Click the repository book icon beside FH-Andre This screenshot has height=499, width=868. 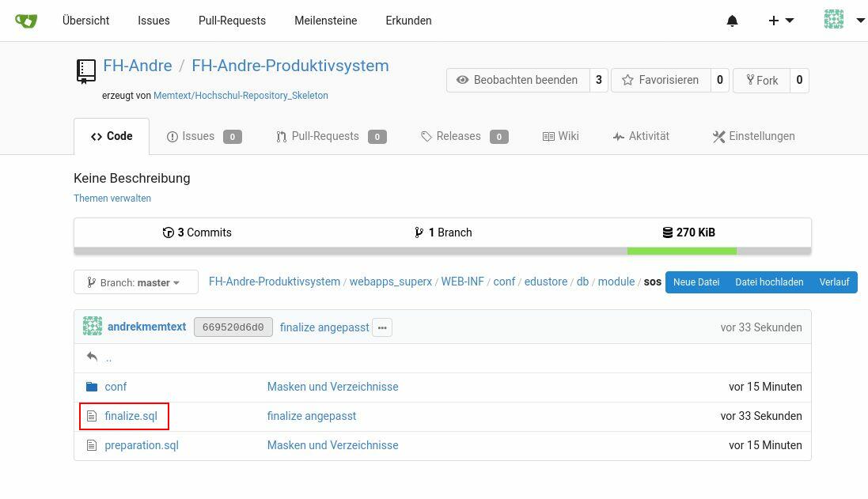point(85,70)
